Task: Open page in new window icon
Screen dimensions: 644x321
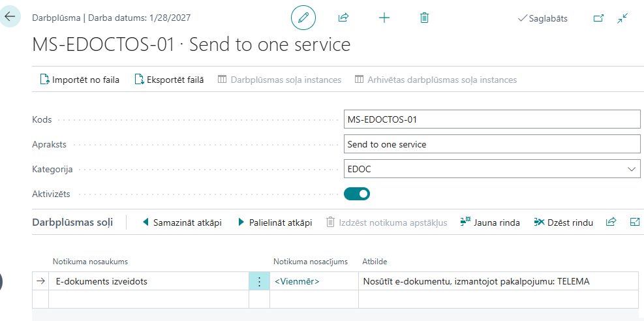Action: click(598, 18)
